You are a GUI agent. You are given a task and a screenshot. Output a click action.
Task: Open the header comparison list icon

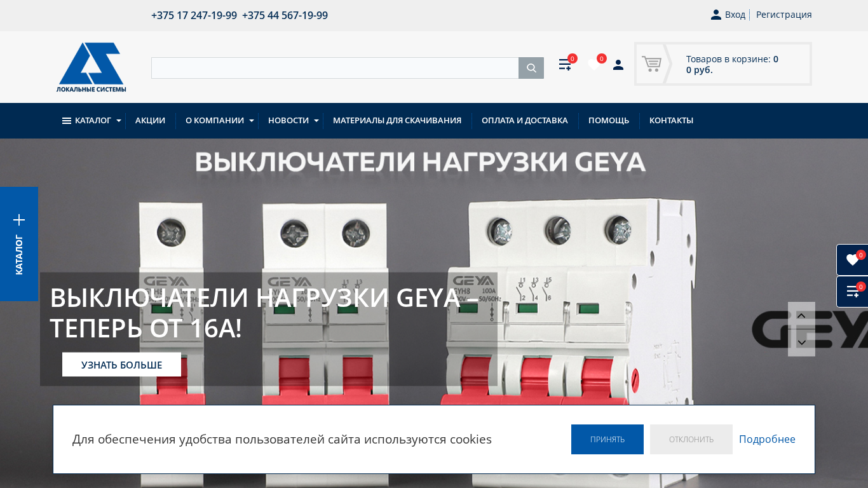pyautogui.click(x=565, y=64)
